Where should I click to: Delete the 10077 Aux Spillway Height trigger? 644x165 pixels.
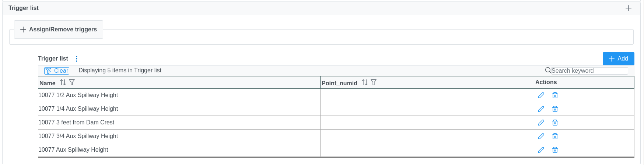[x=555, y=150]
